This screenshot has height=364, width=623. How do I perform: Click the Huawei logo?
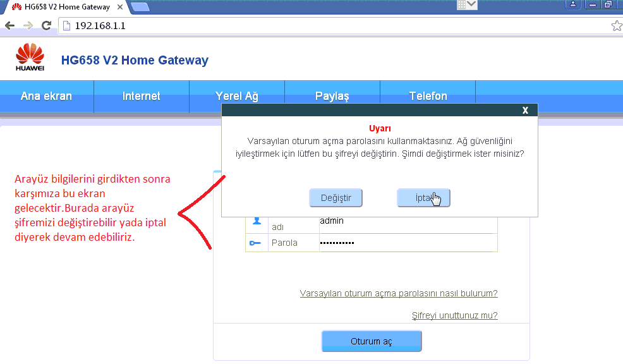[x=30, y=58]
